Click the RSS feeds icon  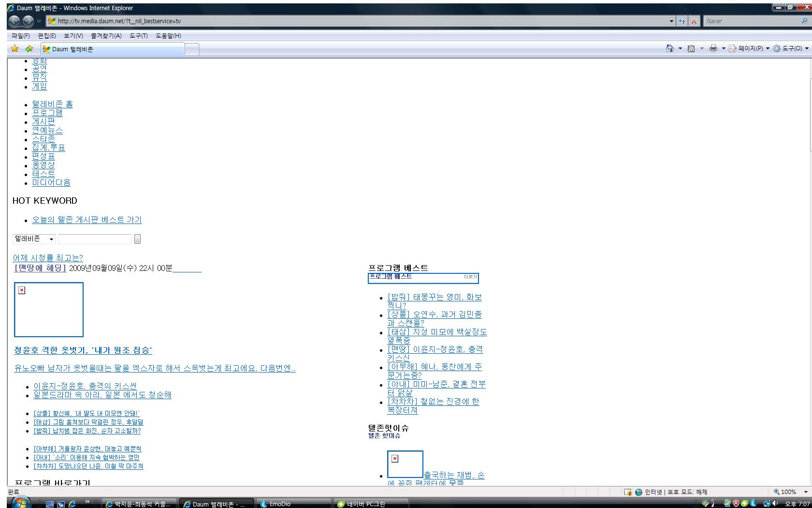(x=691, y=48)
